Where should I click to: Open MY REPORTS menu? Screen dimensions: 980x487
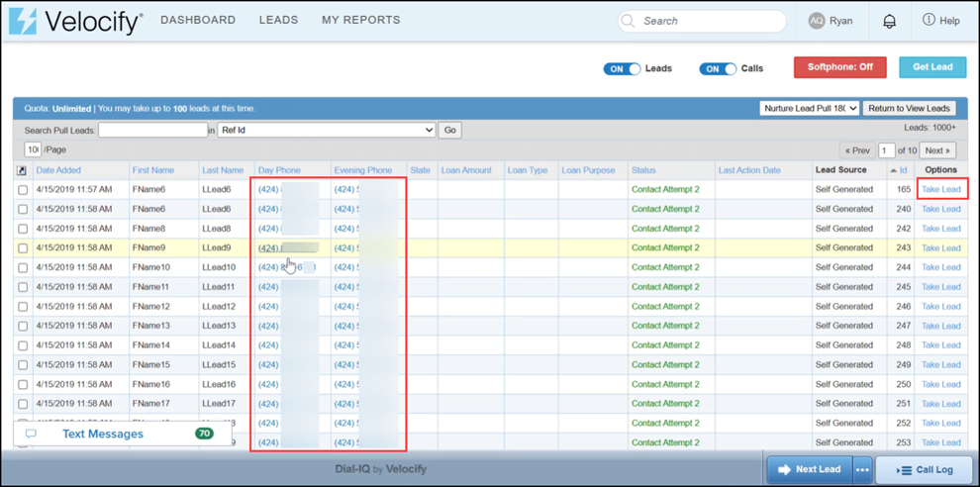point(361,20)
